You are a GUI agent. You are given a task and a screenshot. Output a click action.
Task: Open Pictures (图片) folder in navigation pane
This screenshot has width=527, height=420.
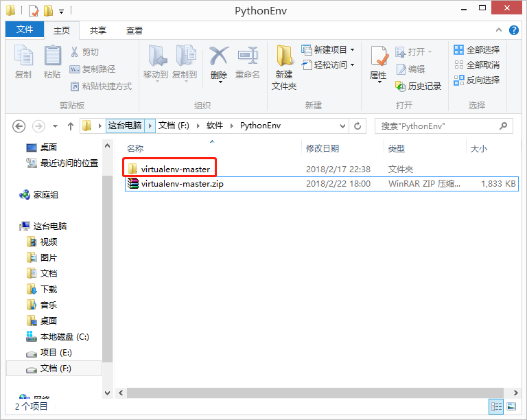click(x=43, y=258)
